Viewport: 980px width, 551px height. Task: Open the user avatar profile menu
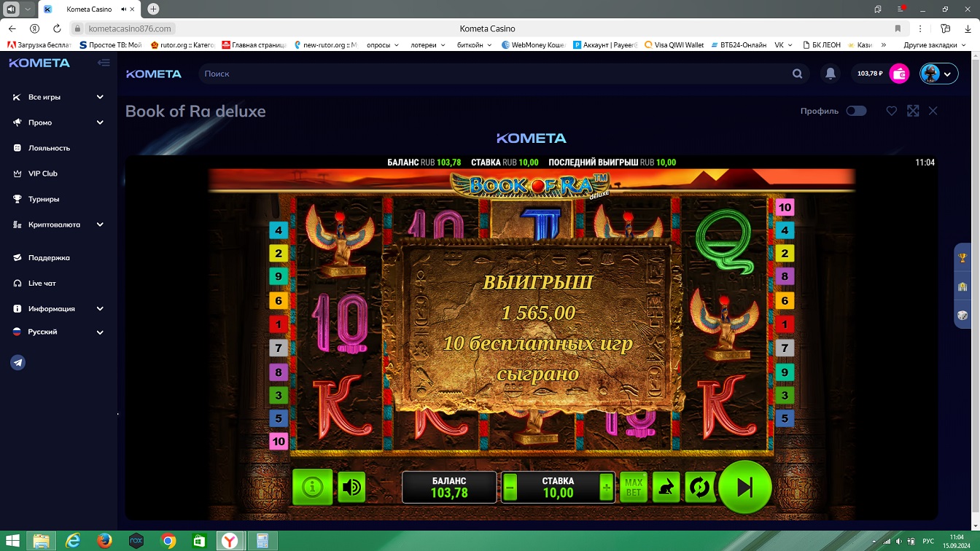click(x=938, y=74)
